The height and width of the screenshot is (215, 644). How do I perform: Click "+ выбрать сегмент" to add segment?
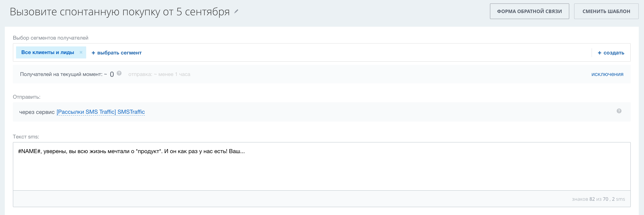point(117,53)
